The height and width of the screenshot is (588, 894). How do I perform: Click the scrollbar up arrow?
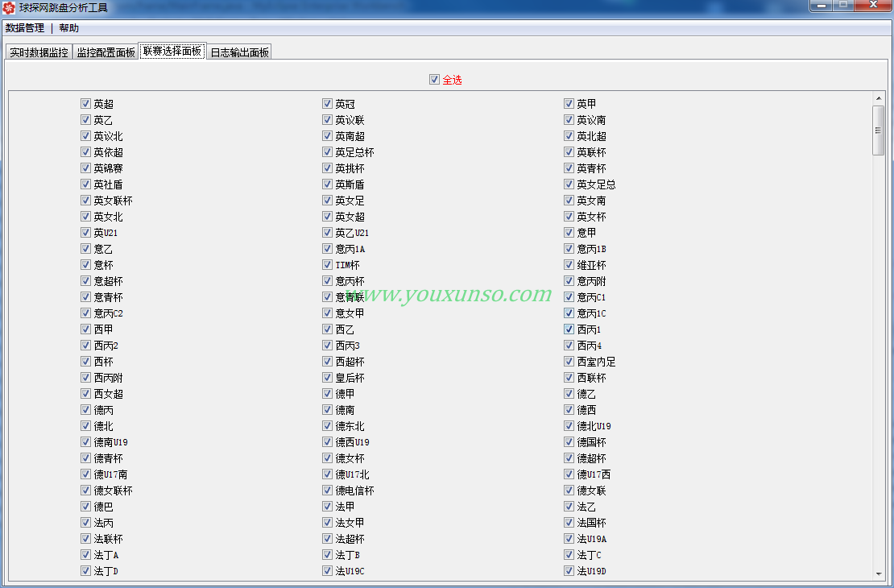pos(878,99)
